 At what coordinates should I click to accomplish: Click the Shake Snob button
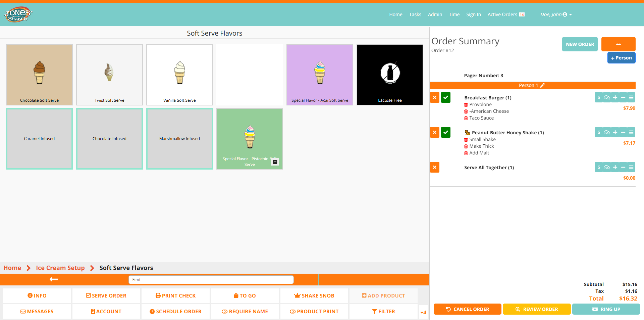[x=314, y=295]
